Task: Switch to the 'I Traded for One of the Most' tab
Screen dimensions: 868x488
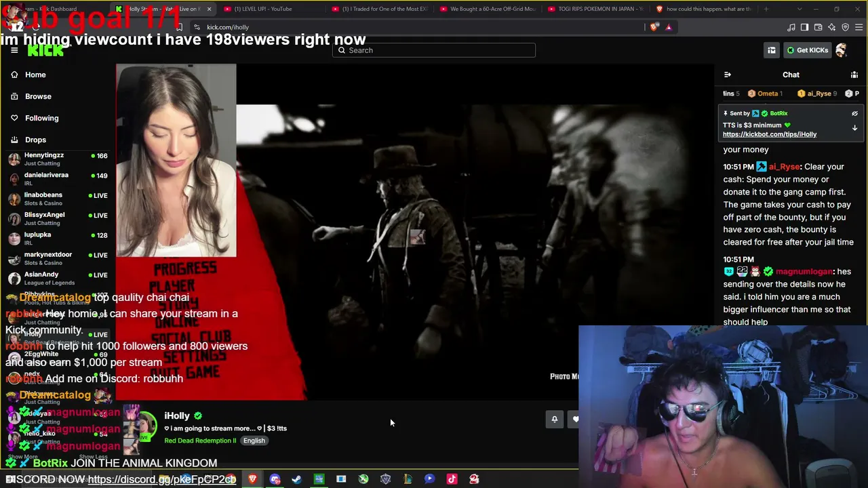Action: click(x=378, y=9)
